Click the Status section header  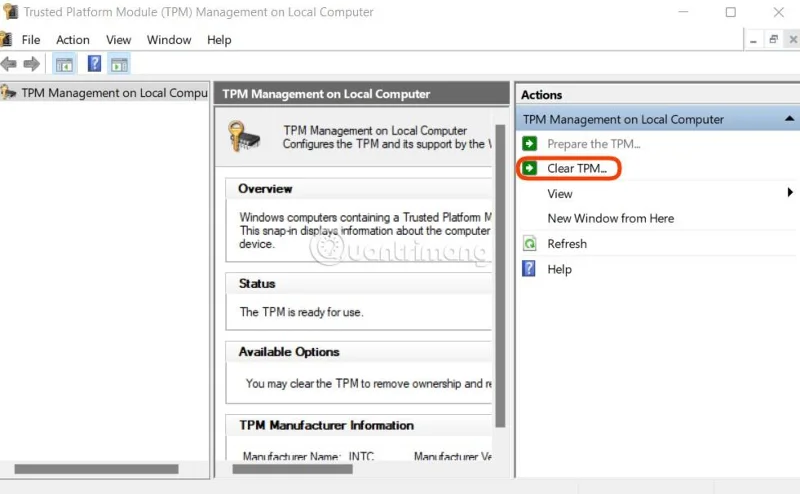(257, 284)
